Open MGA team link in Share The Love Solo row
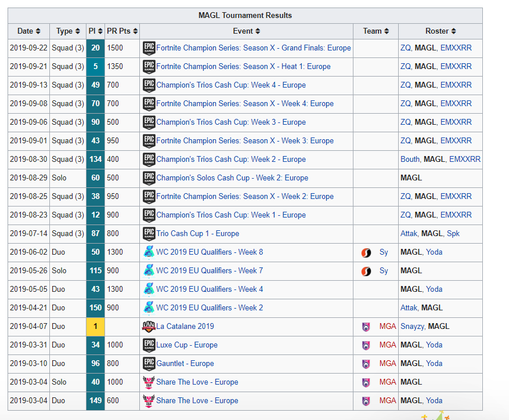Image resolution: width=509 pixels, height=420 pixels. click(388, 382)
